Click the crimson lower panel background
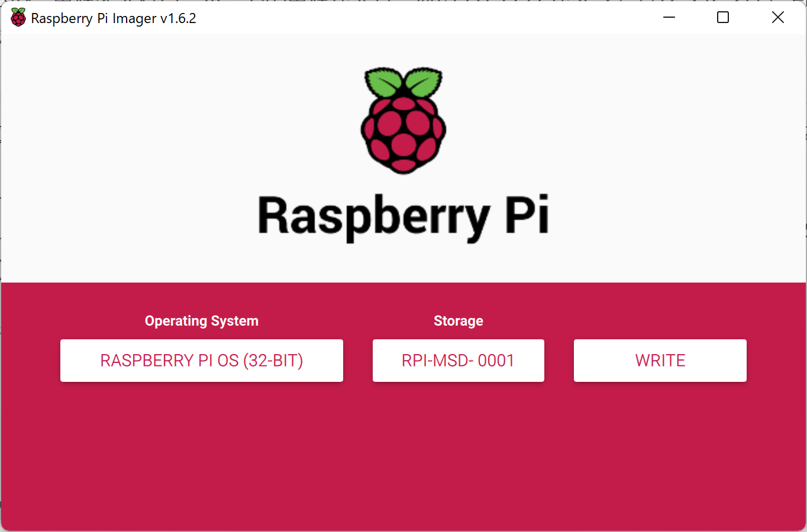The width and height of the screenshot is (807, 532). [403, 461]
